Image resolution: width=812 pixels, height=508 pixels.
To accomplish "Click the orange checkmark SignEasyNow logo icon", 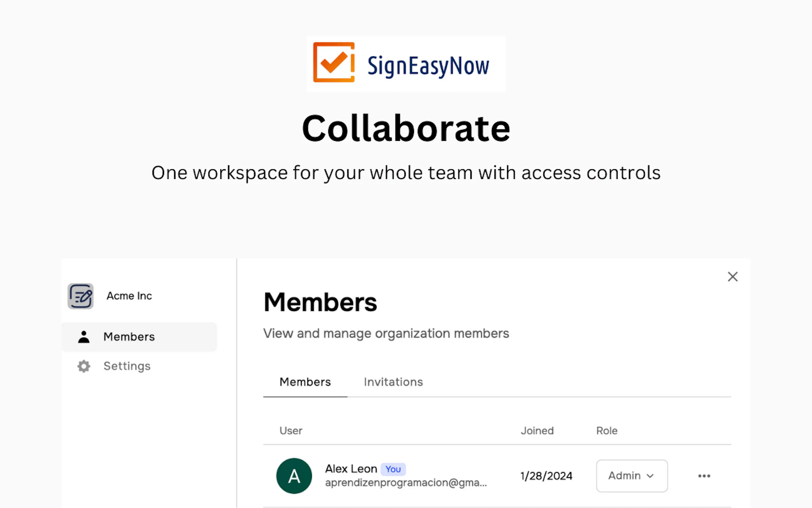I will click(334, 62).
